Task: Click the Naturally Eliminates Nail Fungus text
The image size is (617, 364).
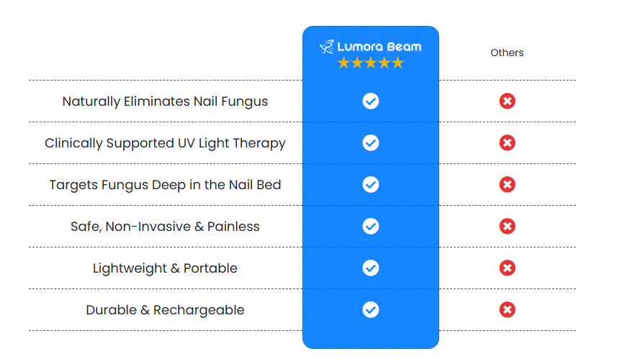Action: pyautogui.click(x=165, y=101)
